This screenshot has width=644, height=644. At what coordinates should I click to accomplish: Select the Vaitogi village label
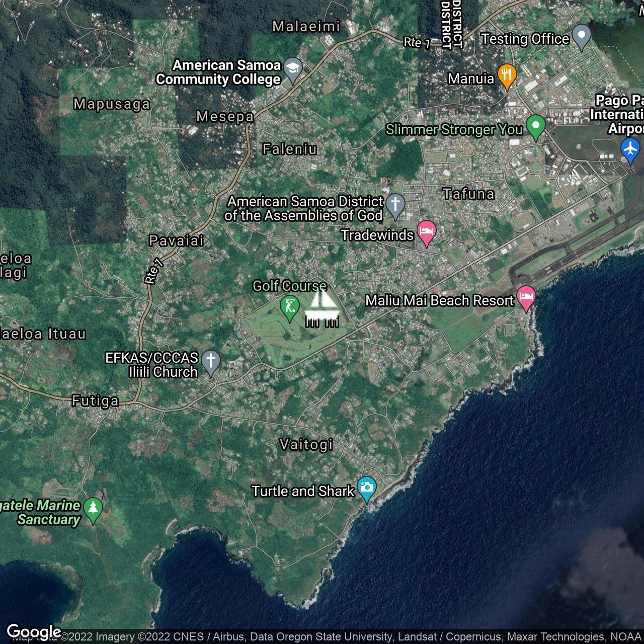[x=306, y=444]
